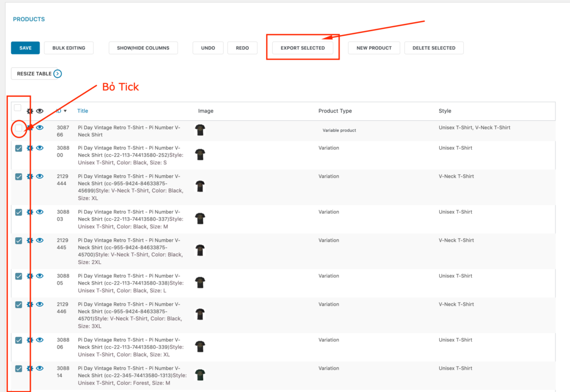The width and height of the screenshot is (570, 392).
Task: Click the gear icon in table header
Action: pos(30,111)
